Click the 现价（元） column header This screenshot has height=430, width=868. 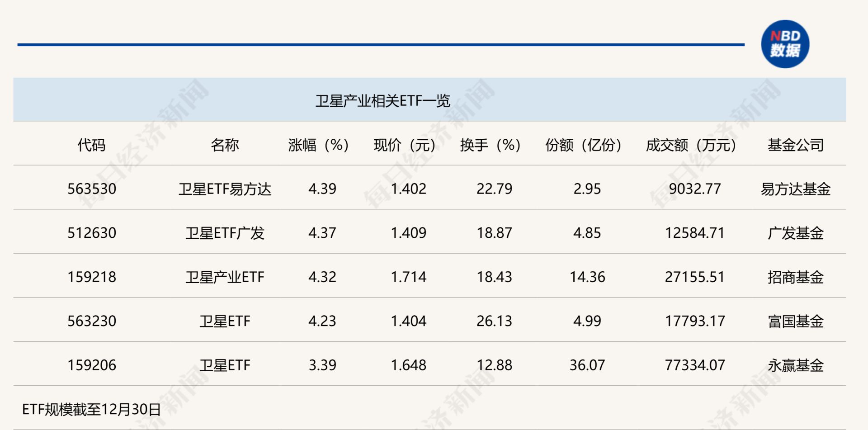405,145
